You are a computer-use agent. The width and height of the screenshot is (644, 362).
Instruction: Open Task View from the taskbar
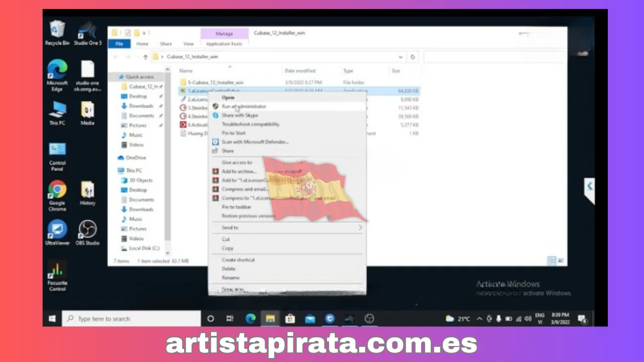click(x=230, y=318)
